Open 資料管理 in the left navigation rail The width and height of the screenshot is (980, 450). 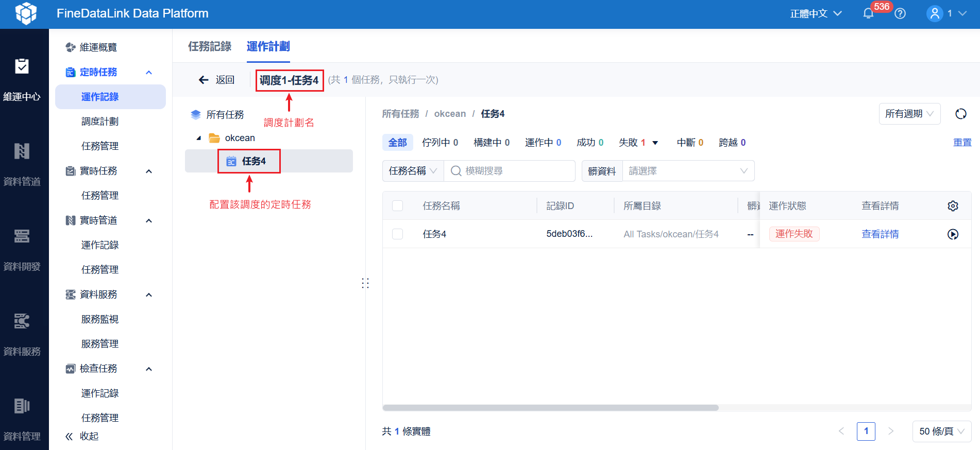point(22,420)
